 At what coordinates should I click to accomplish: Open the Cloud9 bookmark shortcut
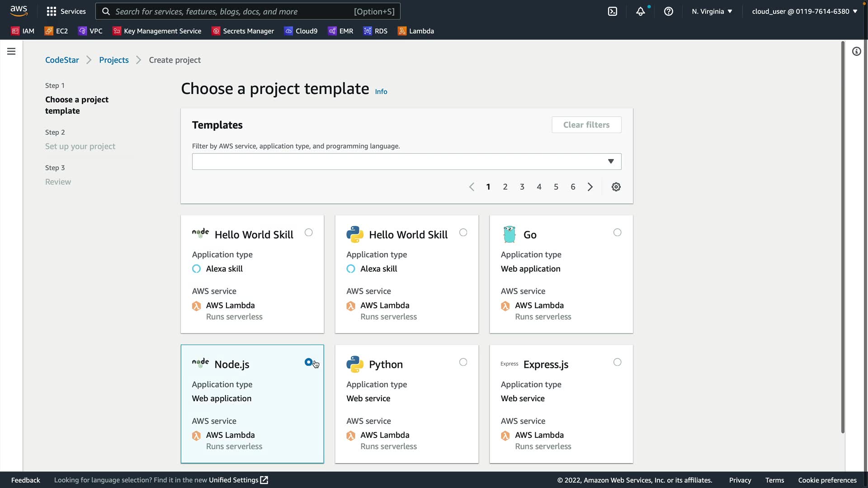click(301, 31)
